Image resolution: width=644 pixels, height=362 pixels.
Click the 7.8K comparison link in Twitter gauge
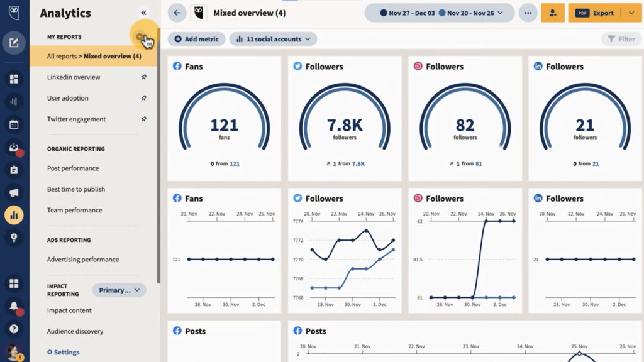358,164
